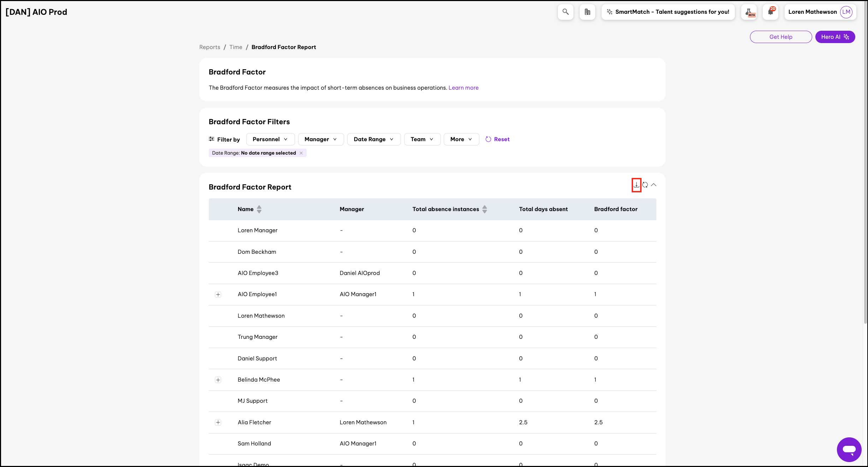The width and height of the screenshot is (868, 467).
Task: Go to Time breadcrumb
Action: [x=236, y=47]
